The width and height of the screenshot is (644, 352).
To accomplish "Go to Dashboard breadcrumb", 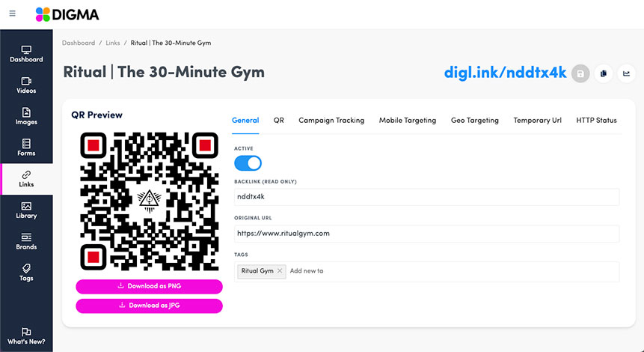I will click(79, 43).
